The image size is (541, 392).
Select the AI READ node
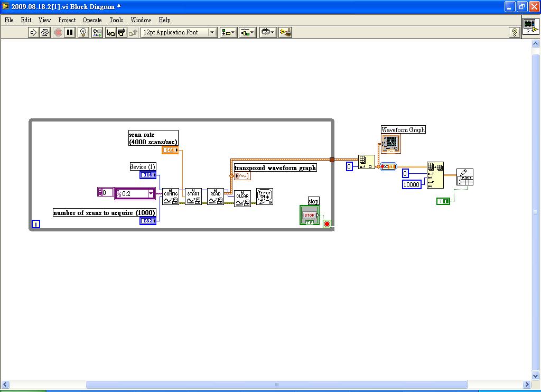(x=216, y=197)
